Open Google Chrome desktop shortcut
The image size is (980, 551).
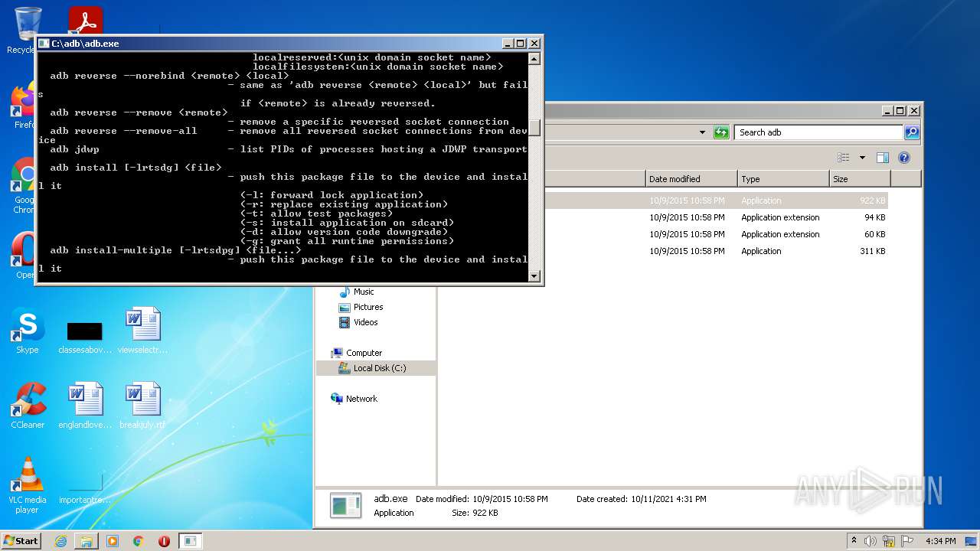coord(24,187)
